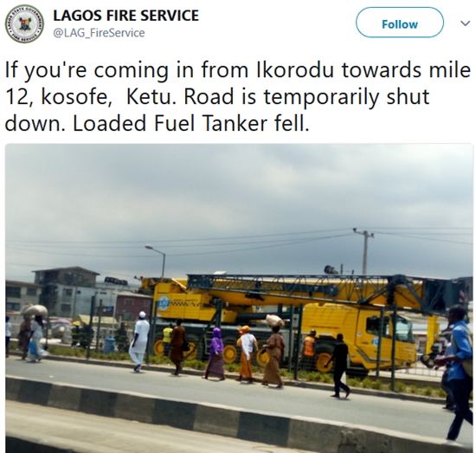476x453 pixels.
Task: Click the Lagos Fire Service profile avatar
Action: pos(24,23)
